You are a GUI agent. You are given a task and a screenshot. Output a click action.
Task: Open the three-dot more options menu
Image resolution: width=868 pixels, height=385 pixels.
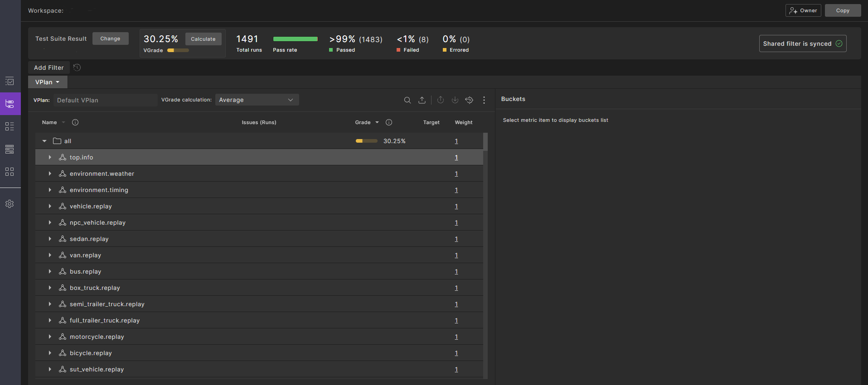coord(484,100)
